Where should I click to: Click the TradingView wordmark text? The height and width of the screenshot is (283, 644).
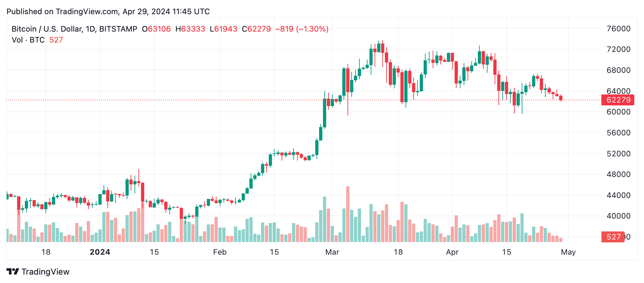click(x=45, y=272)
